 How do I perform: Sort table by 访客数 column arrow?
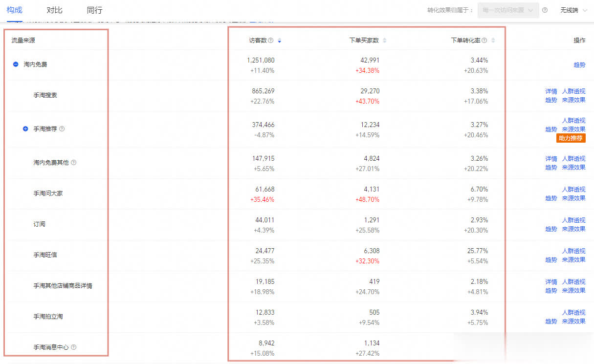pyautogui.click(x=279, y=41)
